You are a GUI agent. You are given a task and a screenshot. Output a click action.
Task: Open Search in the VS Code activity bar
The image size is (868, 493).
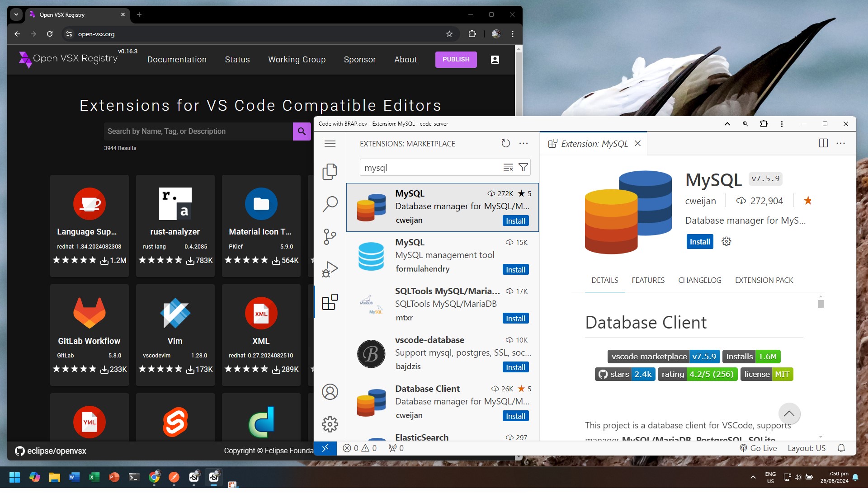coord(330,204)
